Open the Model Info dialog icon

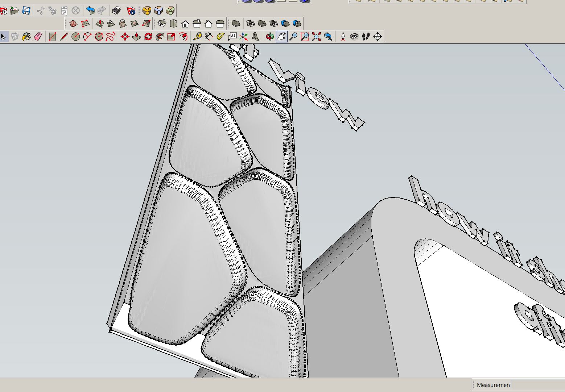(131, 11)
